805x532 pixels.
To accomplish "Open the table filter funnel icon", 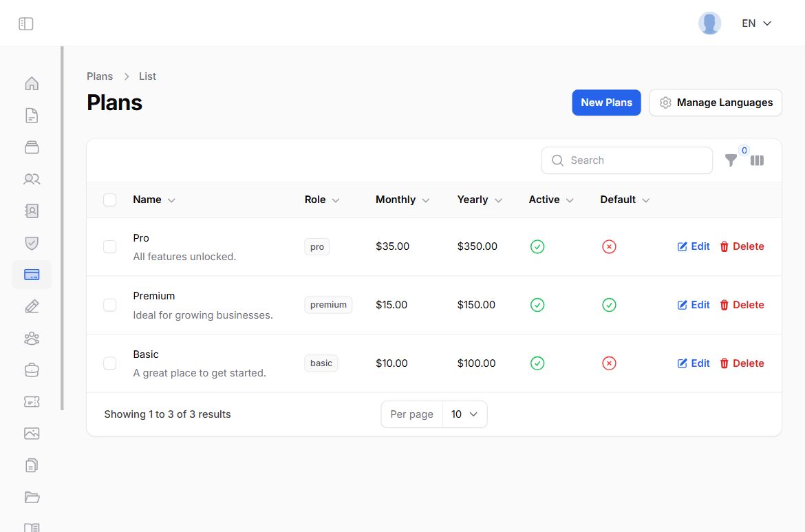I will [731, 160].
